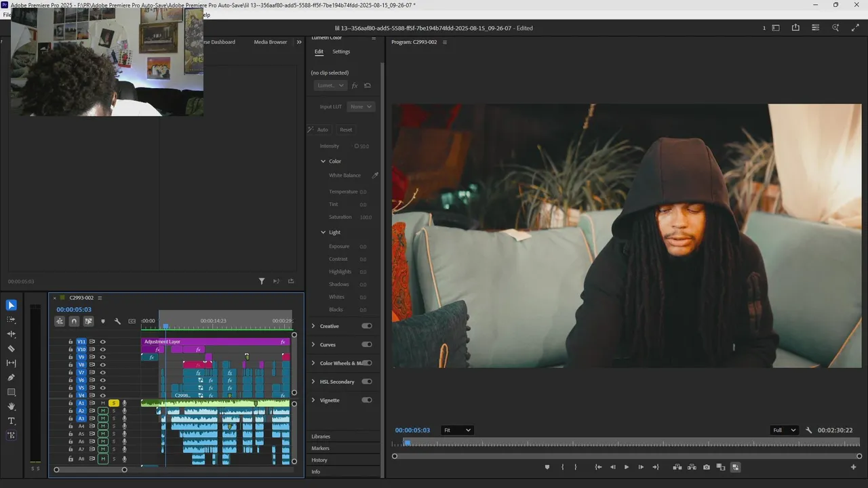
Task: Reset Lumetri effect with undo-arrow icon
Action: (x=368, y=85)
